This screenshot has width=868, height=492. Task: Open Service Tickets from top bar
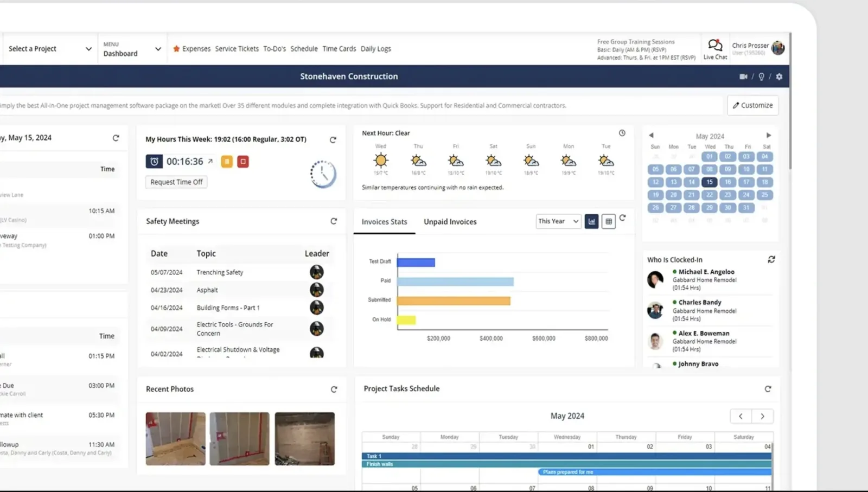point(237,49)
